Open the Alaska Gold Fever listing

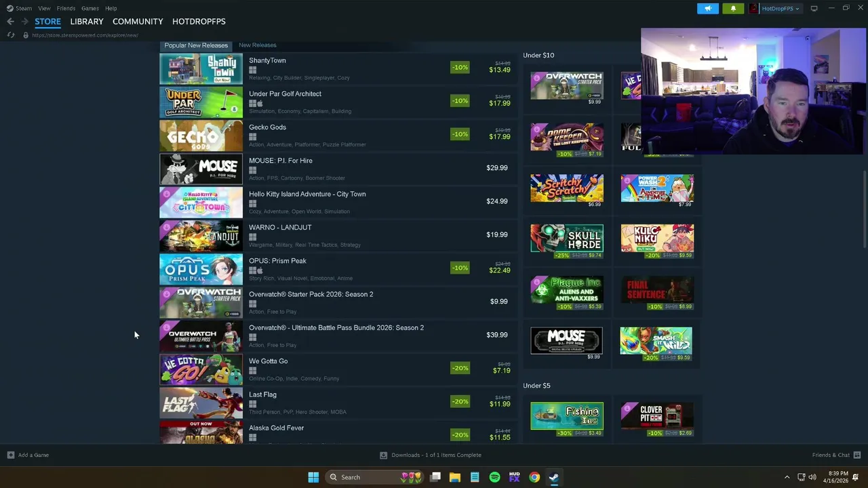(338, 432)
